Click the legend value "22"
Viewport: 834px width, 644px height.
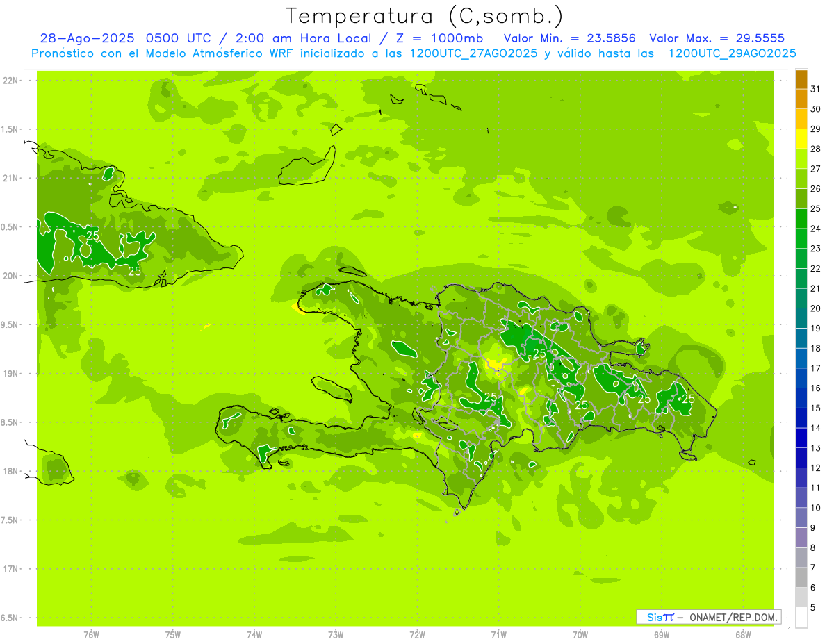tap(815, 269)
